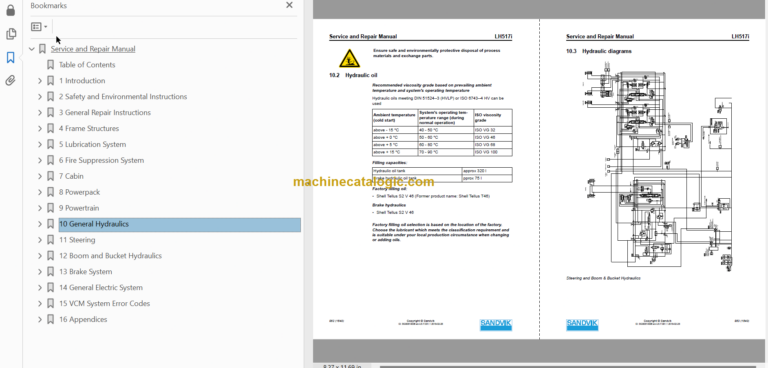Click Sandvik logo on right page
Screen dimensions: 768x368
coord(582,324)
